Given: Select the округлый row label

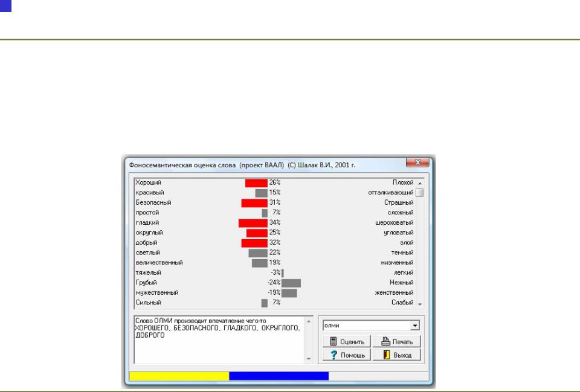Looking at the screenshot, I should tap(149, 233).
